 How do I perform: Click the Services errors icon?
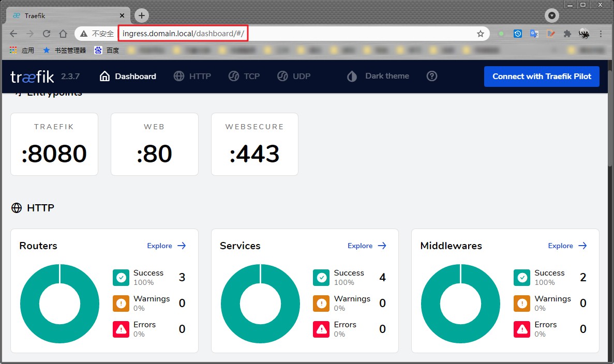point(322,329)
